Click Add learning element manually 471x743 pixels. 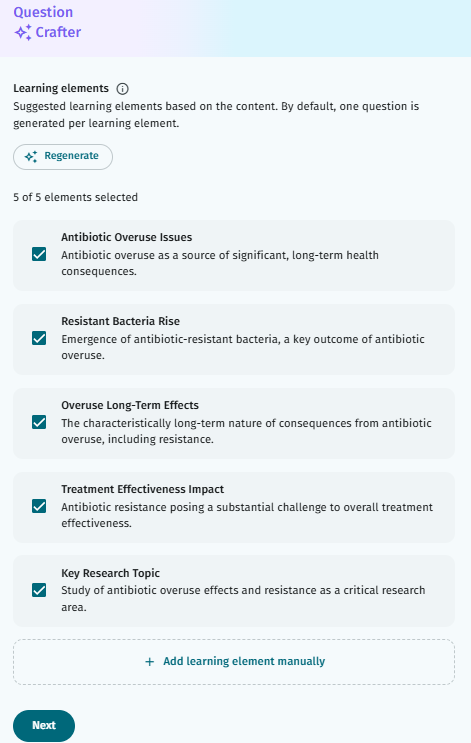coord(234,661)
